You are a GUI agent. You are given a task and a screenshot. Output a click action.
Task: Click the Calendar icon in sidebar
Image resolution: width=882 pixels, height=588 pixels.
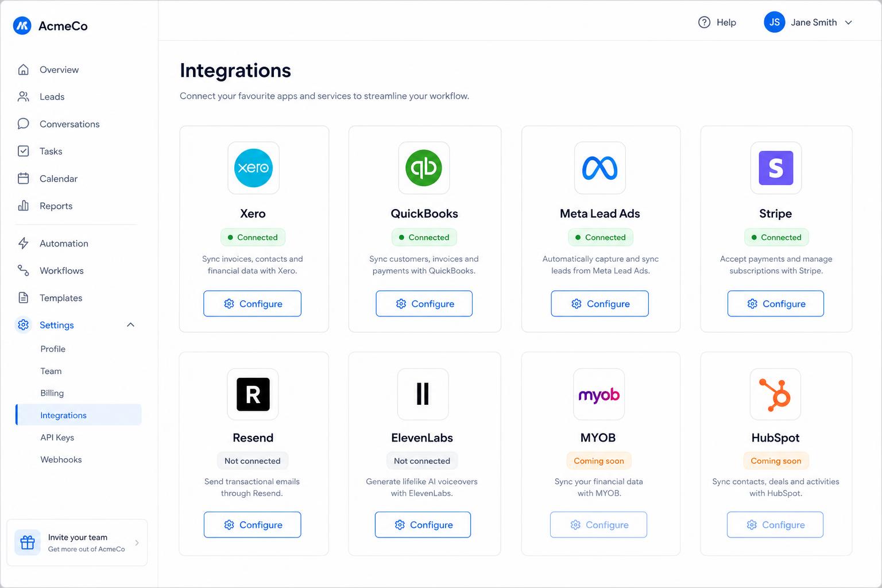pyautogui.click(x=24, y=179)
